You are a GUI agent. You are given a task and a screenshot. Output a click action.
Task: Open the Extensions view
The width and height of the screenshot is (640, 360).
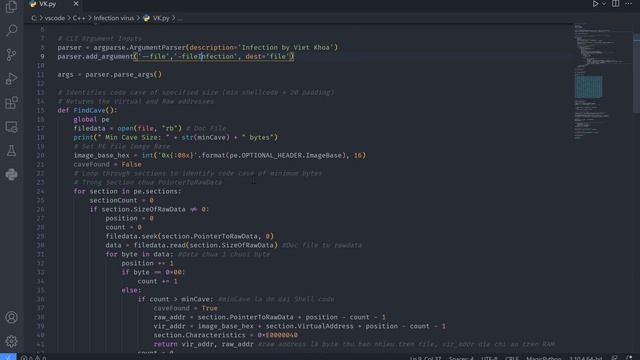pyautogui.click(x=11, y=102)
